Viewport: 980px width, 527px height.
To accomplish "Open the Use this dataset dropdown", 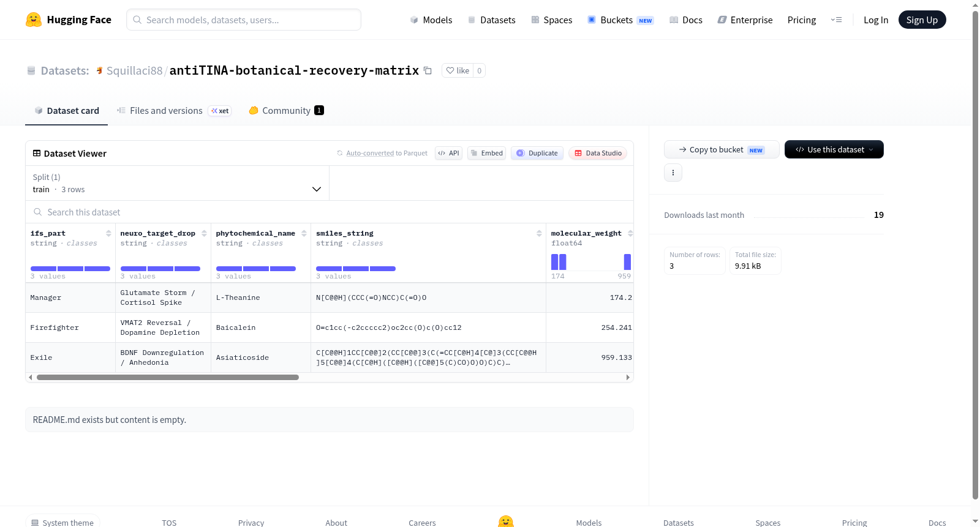I will pos(834,149).
